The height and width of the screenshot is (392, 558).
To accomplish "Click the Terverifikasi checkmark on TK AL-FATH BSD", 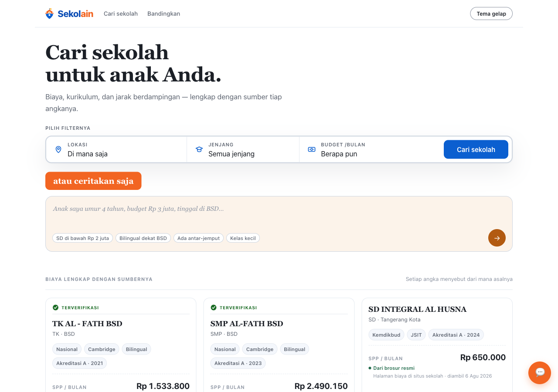I will click(55, 308).
